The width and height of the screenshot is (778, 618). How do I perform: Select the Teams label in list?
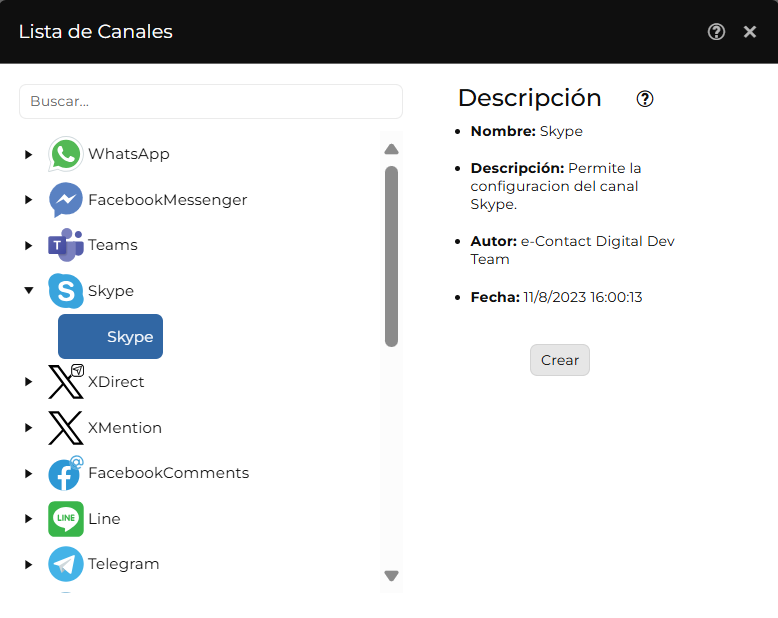coord(113,245)
